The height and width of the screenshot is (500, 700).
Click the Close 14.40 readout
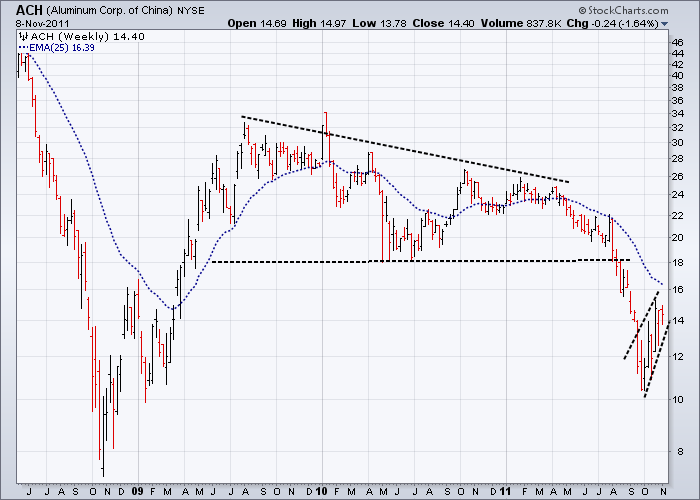[x=443, y=23]
